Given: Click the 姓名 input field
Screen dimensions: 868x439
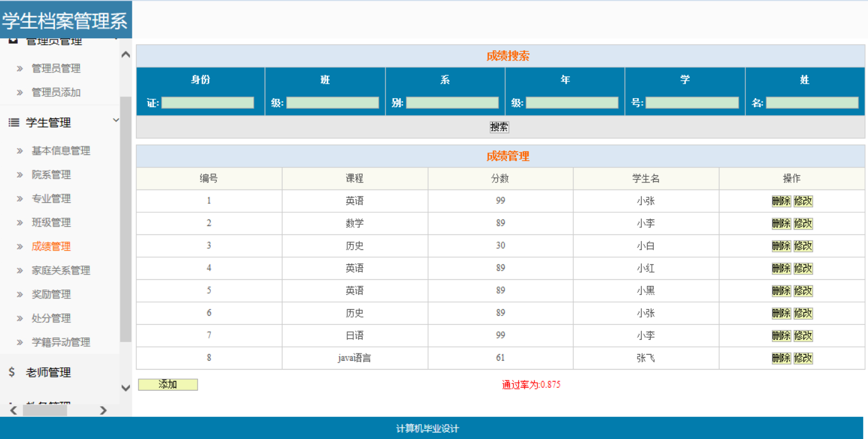Looking at the screenshot, I should coord(812,103).
